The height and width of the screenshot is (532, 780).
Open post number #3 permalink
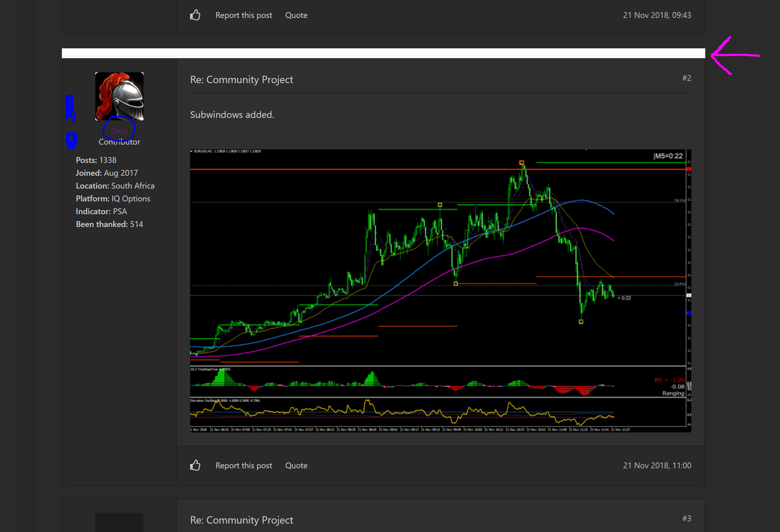[x=686, y=518]
